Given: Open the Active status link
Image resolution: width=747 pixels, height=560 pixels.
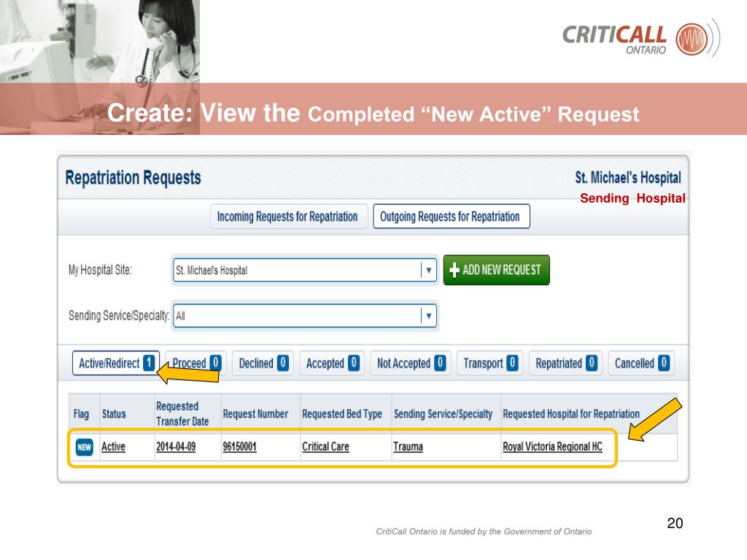Looking at the screenshot, I should pyautogui.click(x=113, y=447).
